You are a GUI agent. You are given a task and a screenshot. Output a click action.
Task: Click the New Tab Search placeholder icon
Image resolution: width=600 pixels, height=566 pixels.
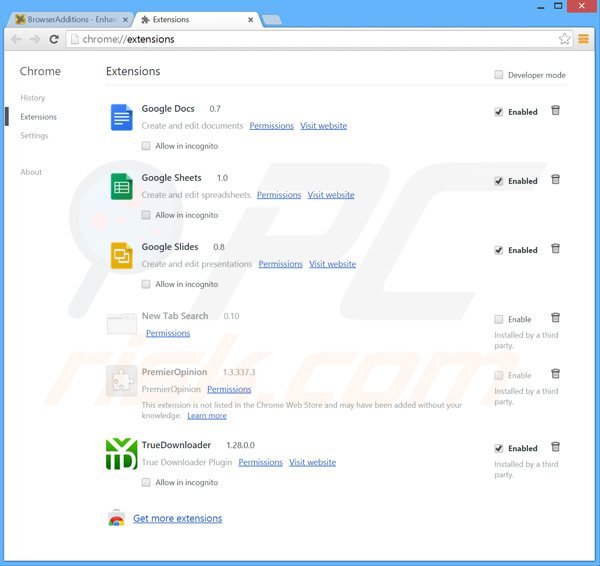(122, 324)
